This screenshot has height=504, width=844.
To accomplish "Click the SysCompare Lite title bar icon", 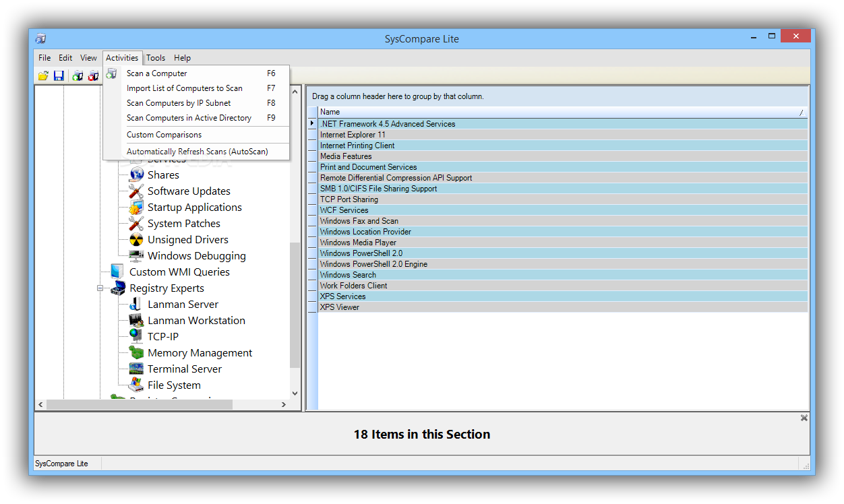I will [x=40, y=38].
